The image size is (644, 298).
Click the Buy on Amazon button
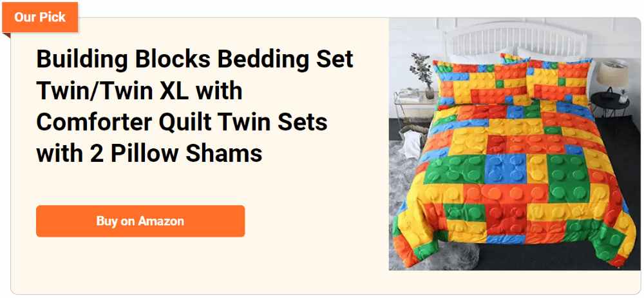click(x=140, y=221)
